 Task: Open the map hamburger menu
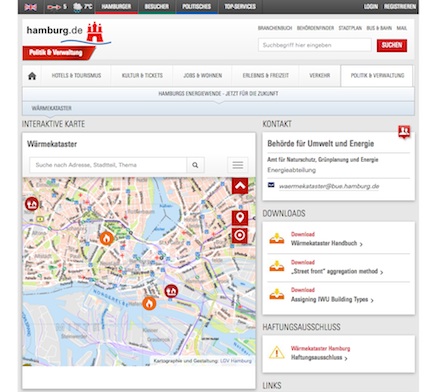tap(238, 165)
